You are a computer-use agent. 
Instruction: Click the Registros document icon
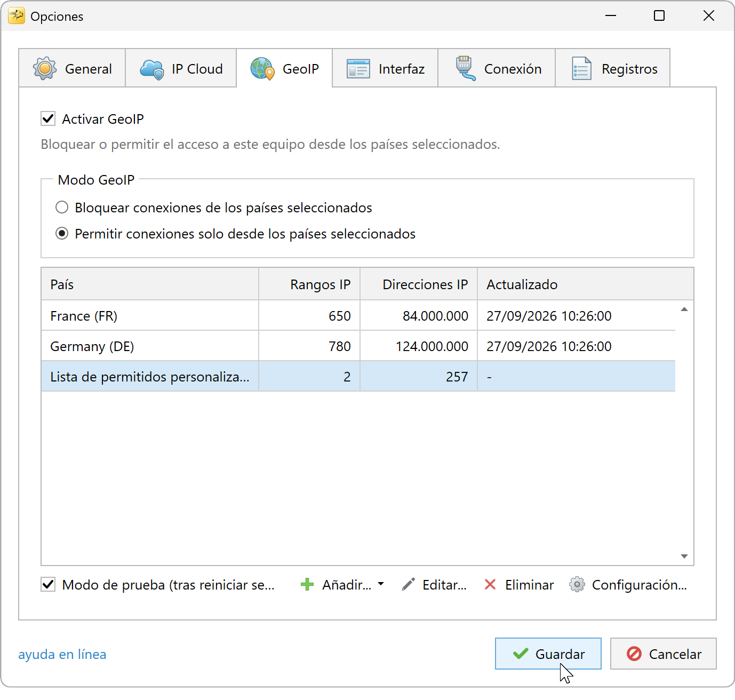click(581, 69)
